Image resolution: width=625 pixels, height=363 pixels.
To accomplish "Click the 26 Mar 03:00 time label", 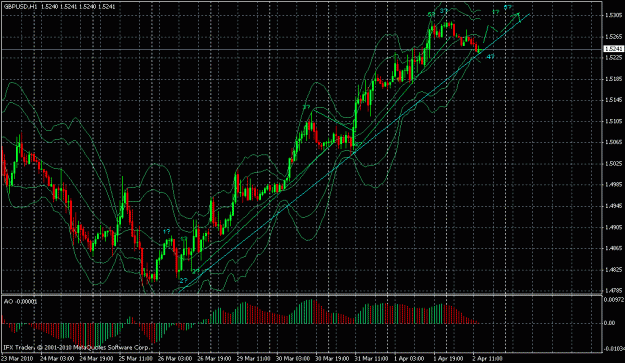I will [175, 358].
